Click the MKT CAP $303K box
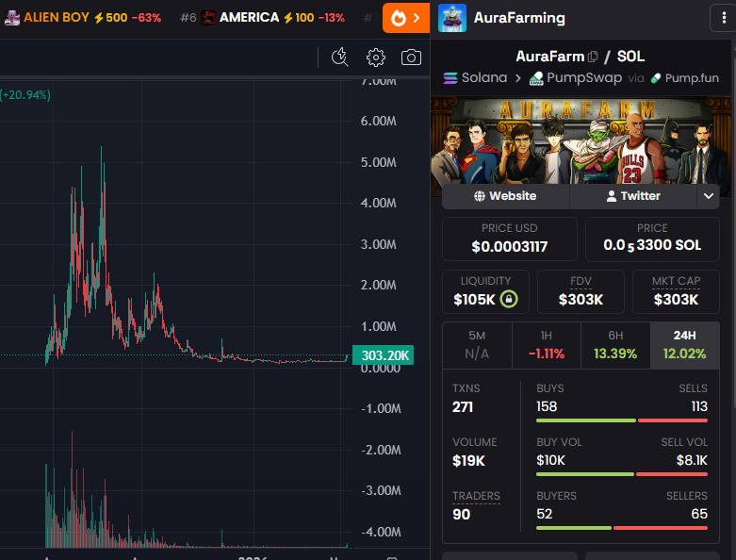Viewport: 736px width, 560px height. click(x=676, y=291)
